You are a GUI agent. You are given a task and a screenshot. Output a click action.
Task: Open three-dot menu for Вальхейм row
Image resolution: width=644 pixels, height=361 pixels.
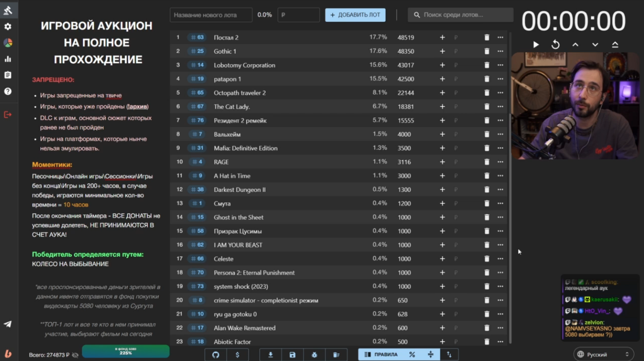(x=500, y=134)
